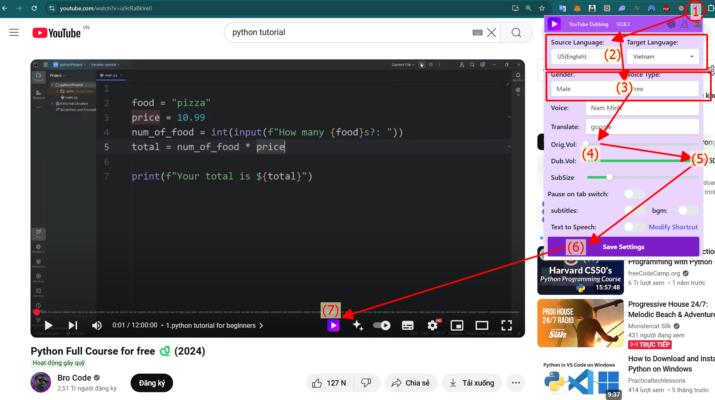Open the Harvard CS50's Python course thumbnail

coord(580,271)
